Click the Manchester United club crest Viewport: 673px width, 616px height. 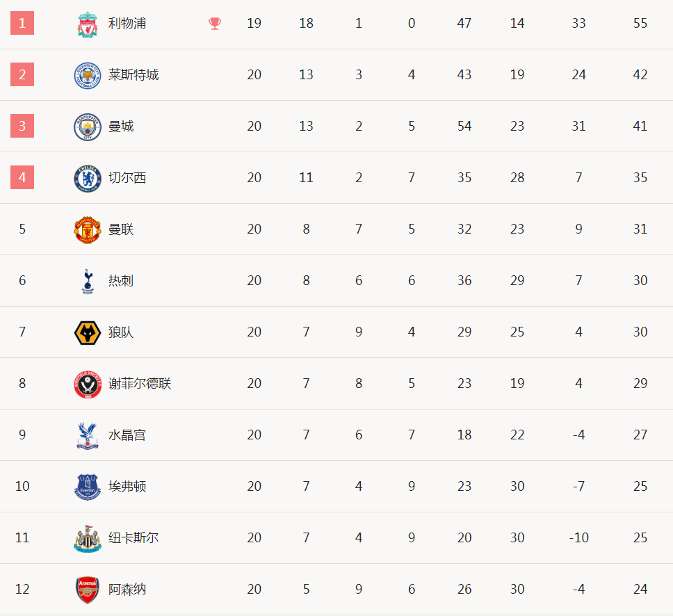click(88, 230)
